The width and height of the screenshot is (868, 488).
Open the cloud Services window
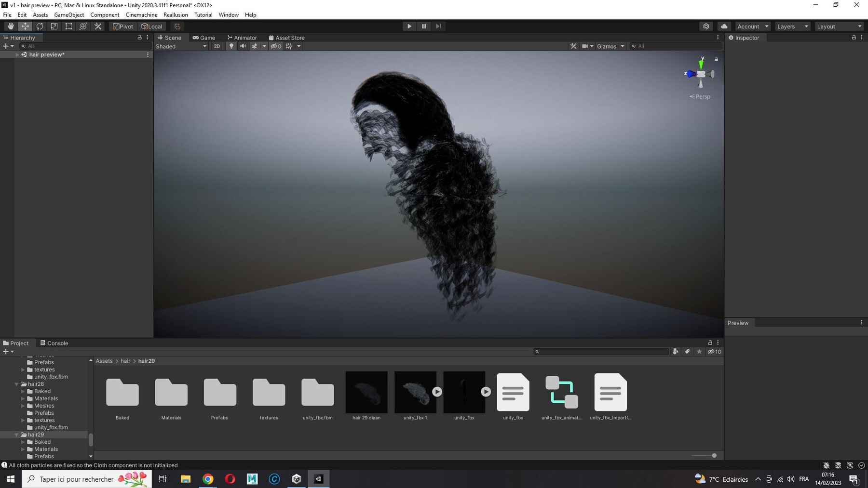point(724,26)
